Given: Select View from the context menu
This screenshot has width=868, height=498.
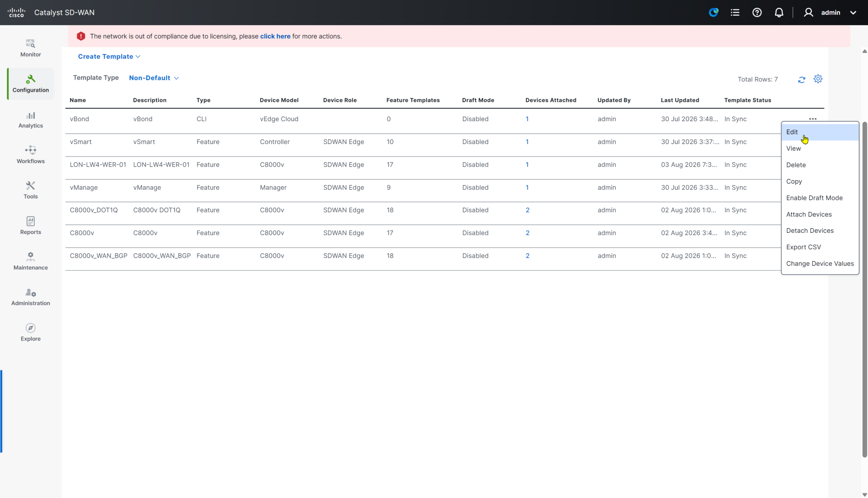Looking at the screenshot, I should (x=820, y=148).
